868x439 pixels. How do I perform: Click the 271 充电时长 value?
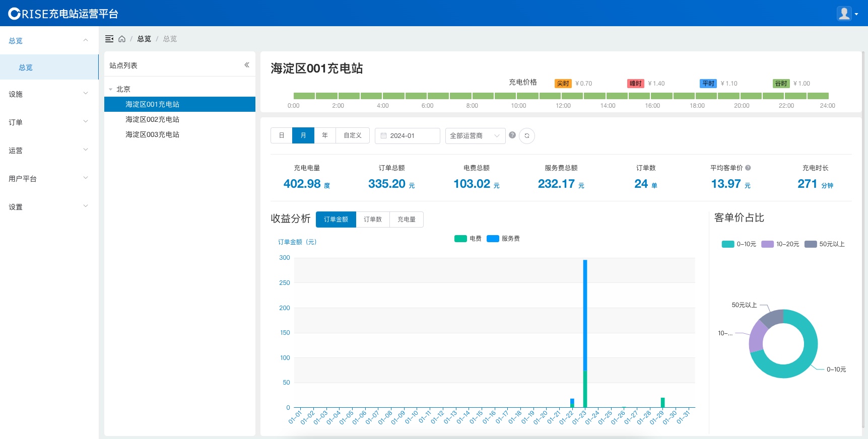tap(808, 184)
